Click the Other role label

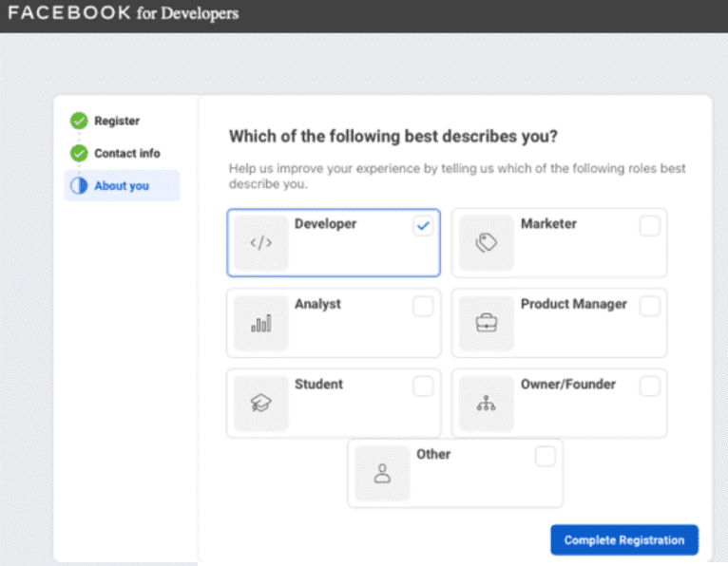[433, 454]
